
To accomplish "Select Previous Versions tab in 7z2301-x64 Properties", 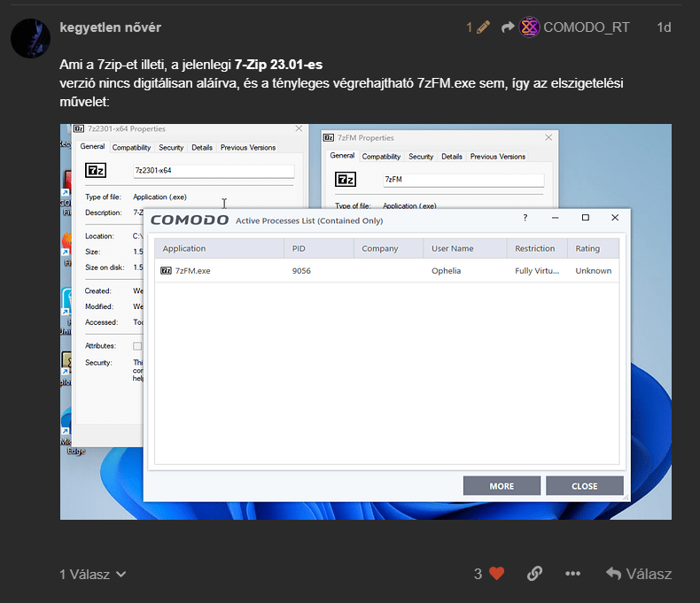I will [248, 148].
